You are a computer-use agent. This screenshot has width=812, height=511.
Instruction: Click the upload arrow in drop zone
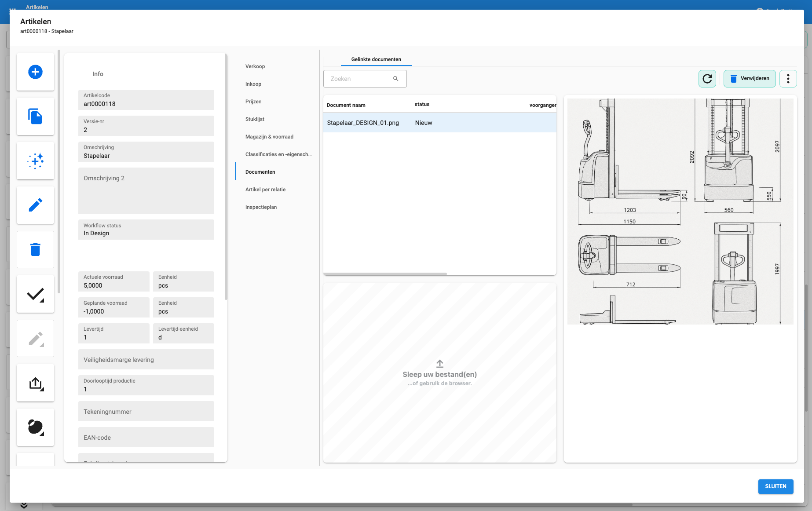click(x=440, y=364)
